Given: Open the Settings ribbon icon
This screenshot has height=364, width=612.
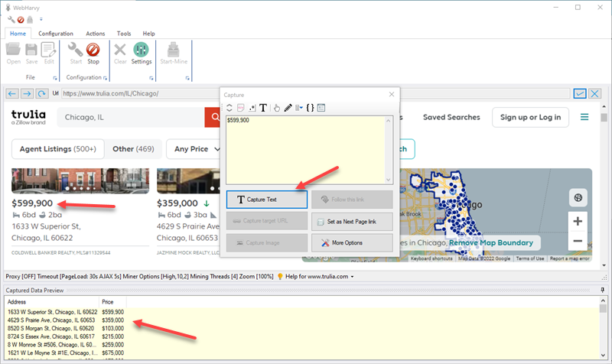Looking at the screenshot, I should point(142,52).
